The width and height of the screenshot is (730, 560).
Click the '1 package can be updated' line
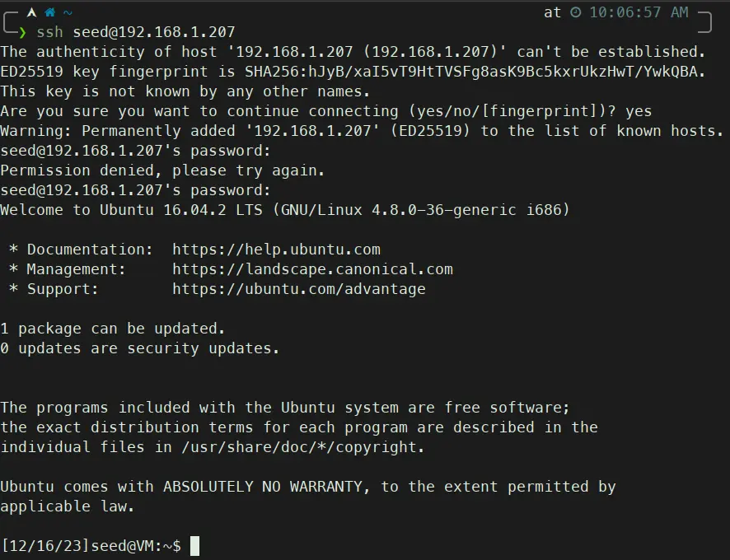click(x=113, y=329)
